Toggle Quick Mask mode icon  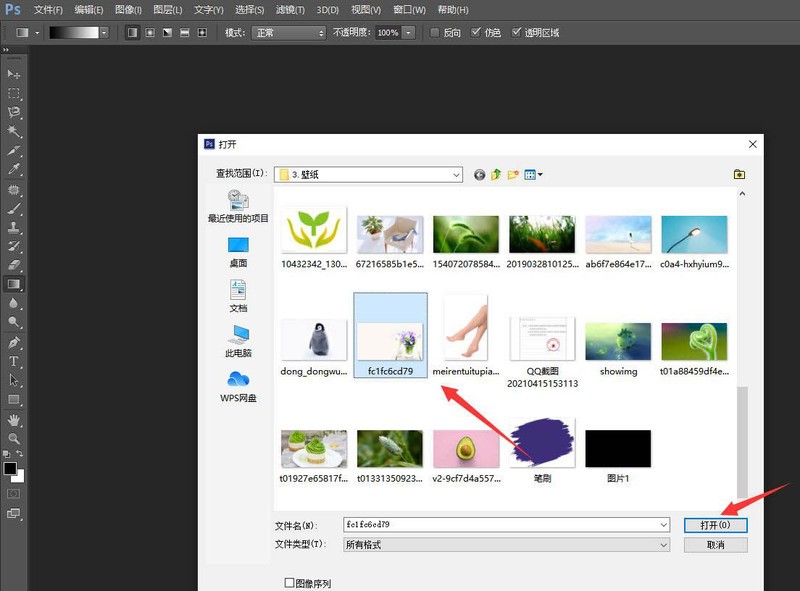coord(14,494)
